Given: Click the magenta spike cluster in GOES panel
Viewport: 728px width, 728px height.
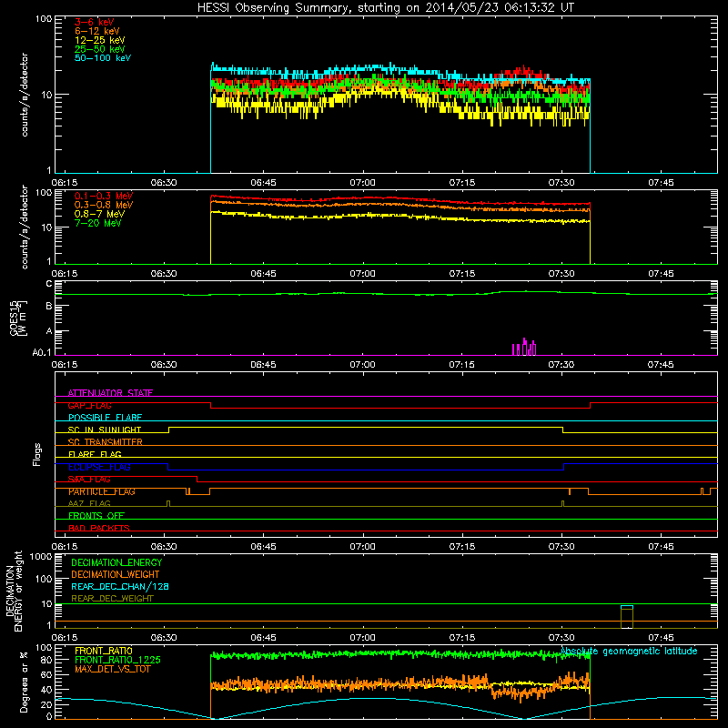Looking at the screenshot, I should click(x=524, y=348).
